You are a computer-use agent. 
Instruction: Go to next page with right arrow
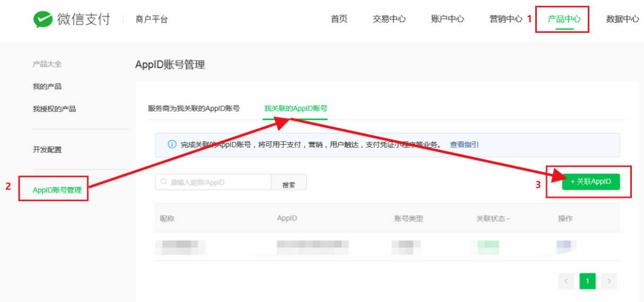click(x=610, y=281)
